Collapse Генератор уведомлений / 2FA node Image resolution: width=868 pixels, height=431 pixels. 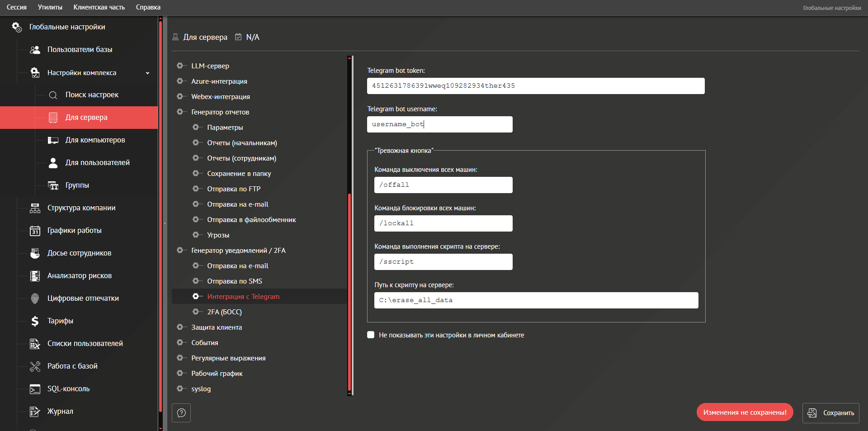[x=180, y=251]
